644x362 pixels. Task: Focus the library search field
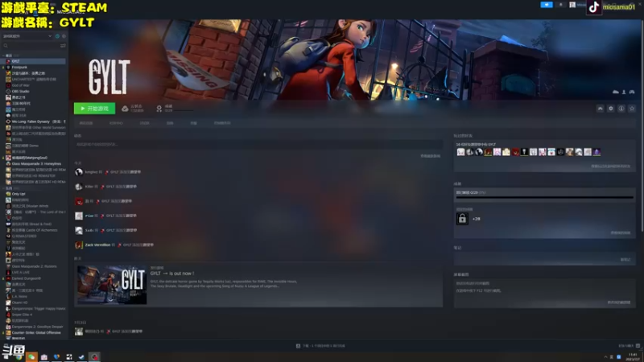pyautogui.click(x=31, y=46)
